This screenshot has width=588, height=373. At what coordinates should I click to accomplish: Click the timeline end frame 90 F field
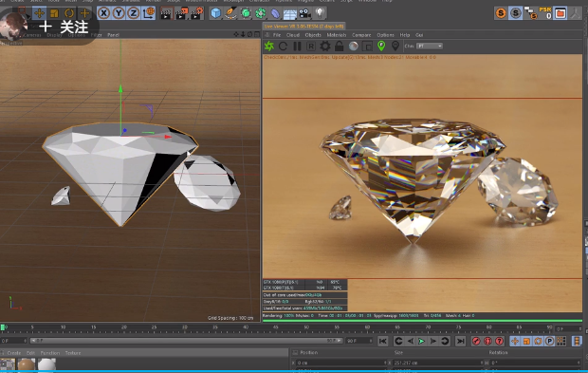point(358,341)
